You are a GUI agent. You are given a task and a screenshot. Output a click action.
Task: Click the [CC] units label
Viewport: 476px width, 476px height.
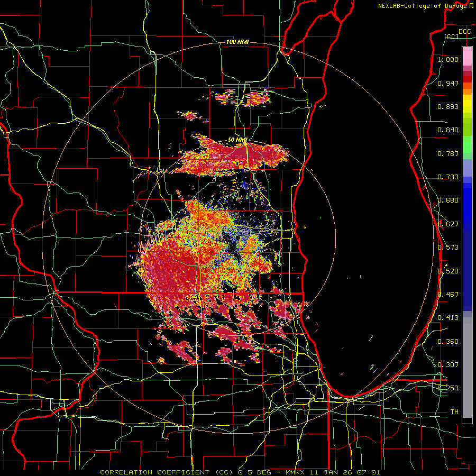click(x=451, y=36)
